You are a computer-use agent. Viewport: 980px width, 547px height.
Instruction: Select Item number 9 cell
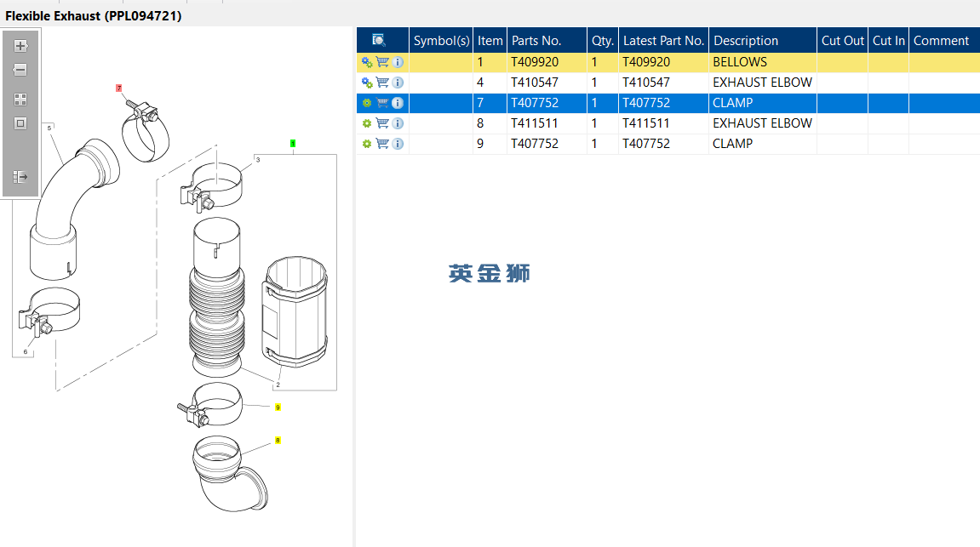pos(490,144)
